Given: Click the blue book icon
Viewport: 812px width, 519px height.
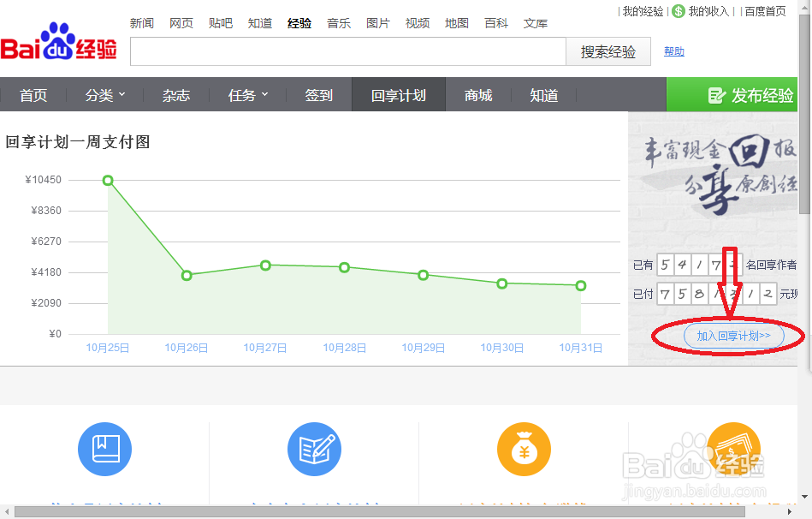Looking at the screenshot, I should [104, 449].
